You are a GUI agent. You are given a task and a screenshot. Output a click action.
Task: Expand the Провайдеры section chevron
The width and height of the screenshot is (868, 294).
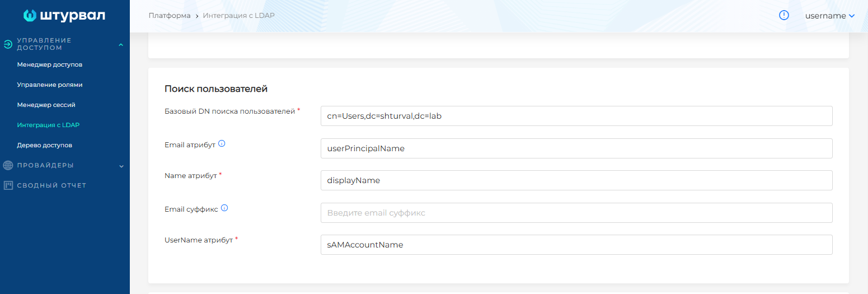click(121, 166)
